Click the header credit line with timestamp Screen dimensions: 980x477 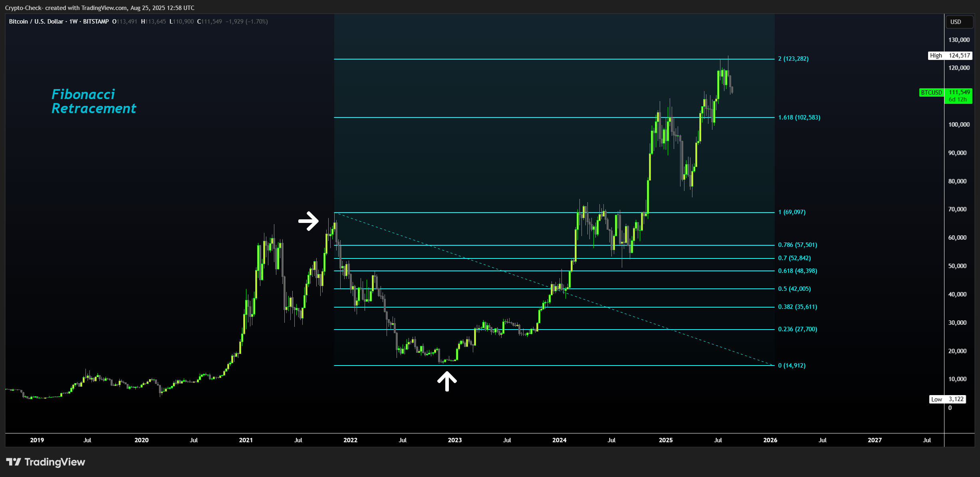point(100,8)
